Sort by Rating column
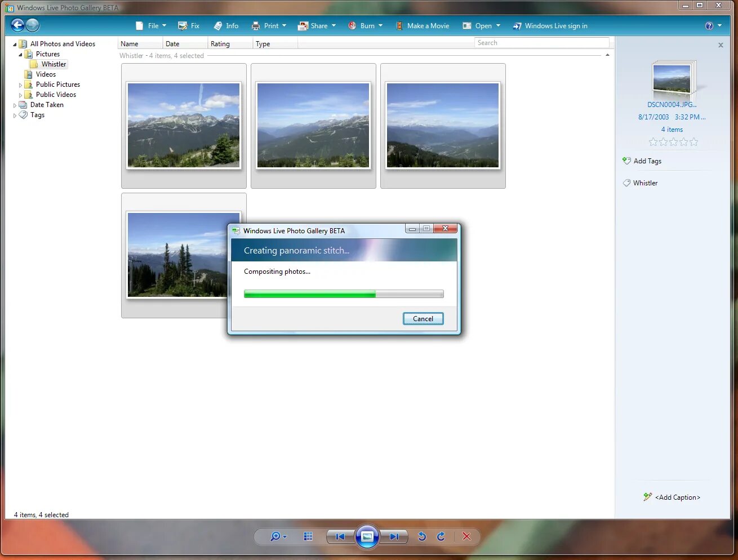This screenshot has width=738, height=560. point(230,44)
